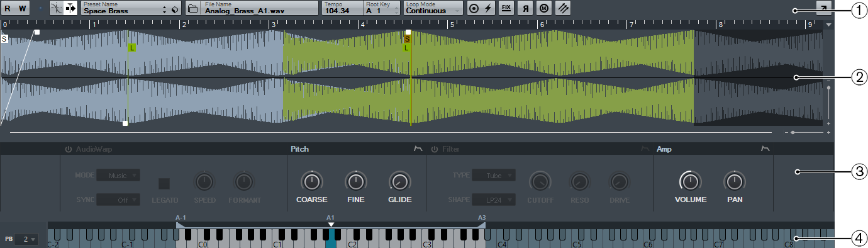The width and height of the screenshot is (868, 248).
Task: Toggle Monophonic mode M icon
Action: click(x=543, y=8)
